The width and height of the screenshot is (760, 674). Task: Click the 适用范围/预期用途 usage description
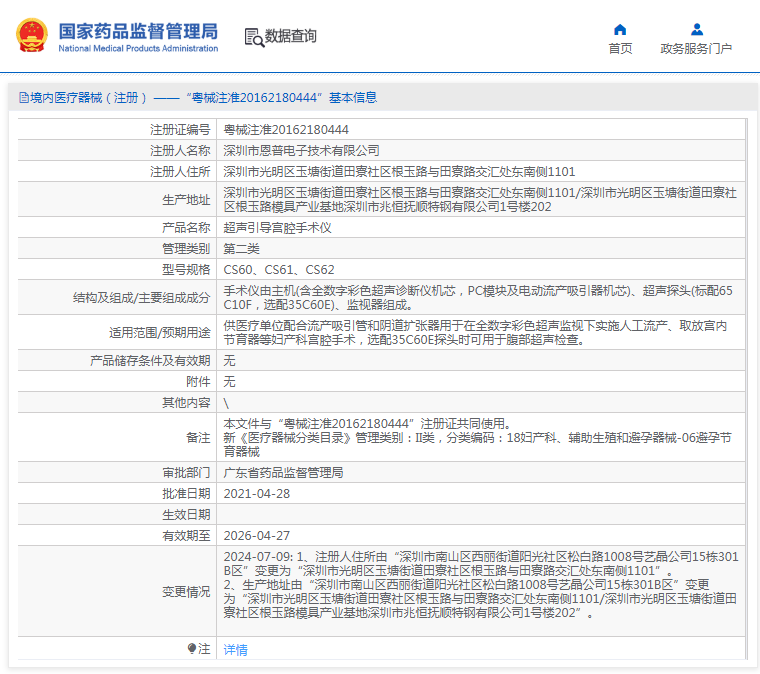475,332
